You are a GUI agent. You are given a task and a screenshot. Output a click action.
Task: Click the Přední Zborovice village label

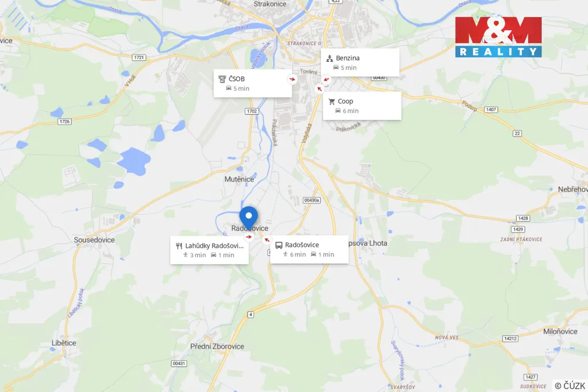point(217,346)
